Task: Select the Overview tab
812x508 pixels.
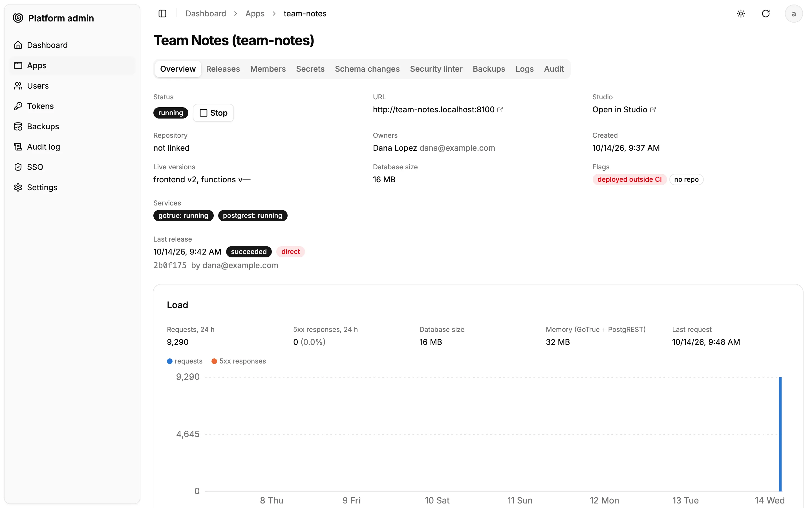Action: click(178, 69)
